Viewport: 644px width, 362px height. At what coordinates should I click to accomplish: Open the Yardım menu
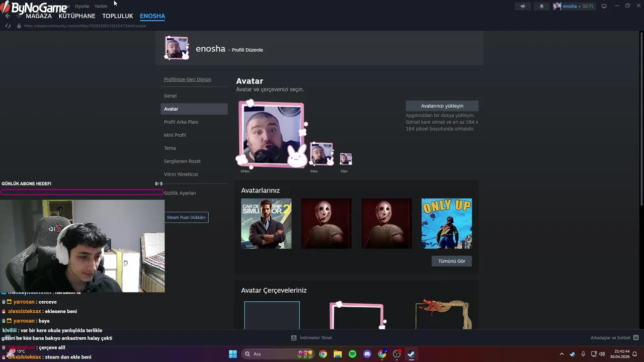pos(101,6)
